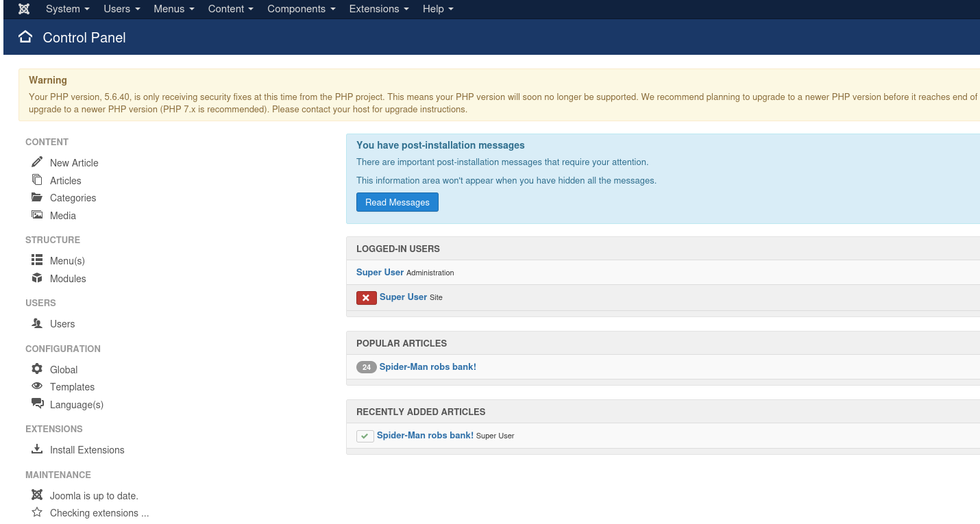Click the Language(s) sidebar link

76,405
